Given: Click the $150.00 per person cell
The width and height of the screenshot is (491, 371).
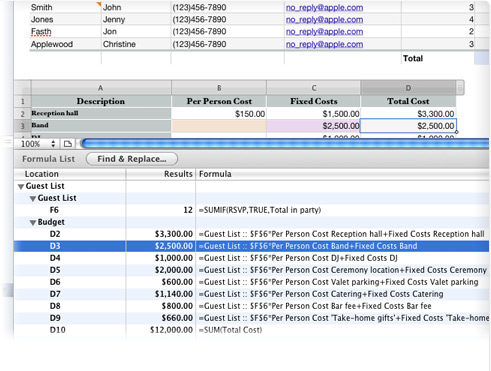Looking at the screenshot, I should 219,114.
